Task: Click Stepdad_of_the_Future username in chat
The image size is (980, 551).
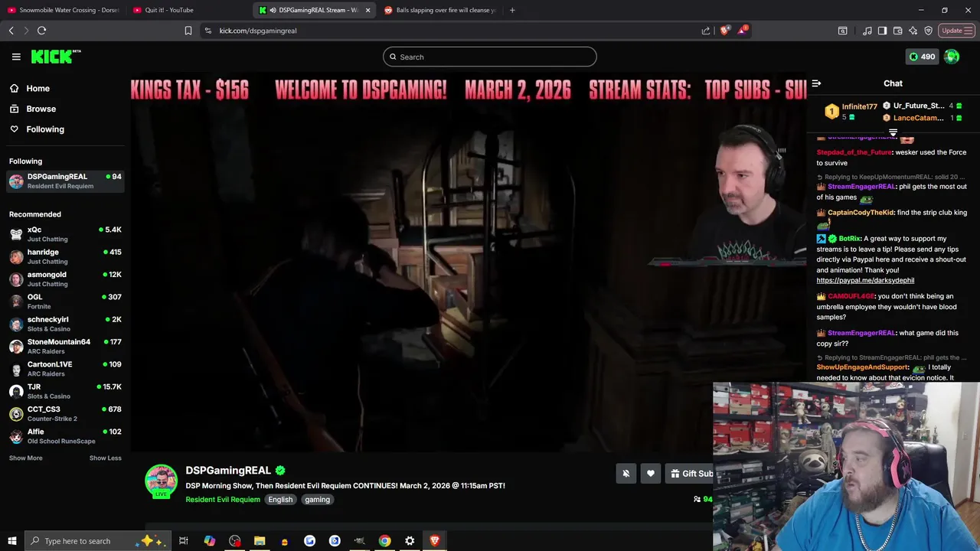Action: pyautogui.click(x=854, y=152)
